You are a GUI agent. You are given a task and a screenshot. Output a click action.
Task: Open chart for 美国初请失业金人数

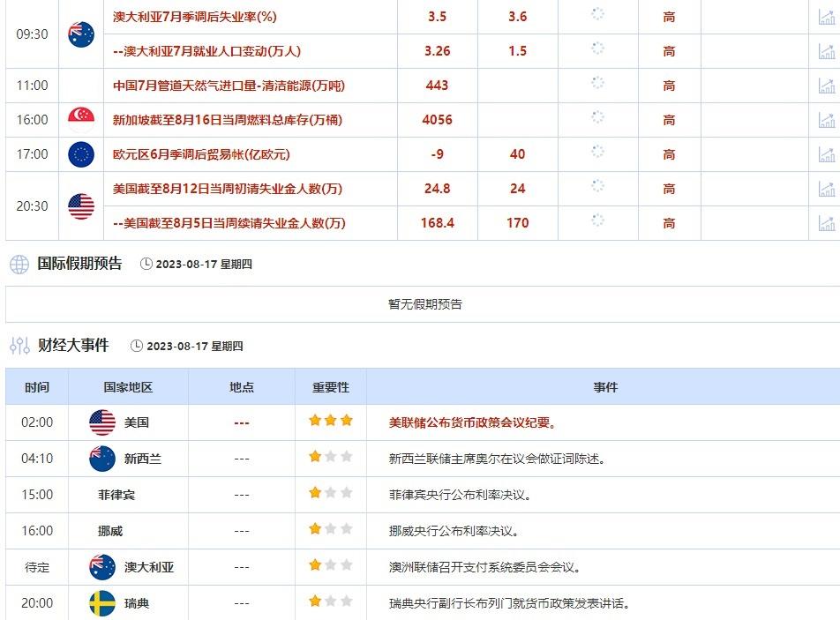click(827, 188)
